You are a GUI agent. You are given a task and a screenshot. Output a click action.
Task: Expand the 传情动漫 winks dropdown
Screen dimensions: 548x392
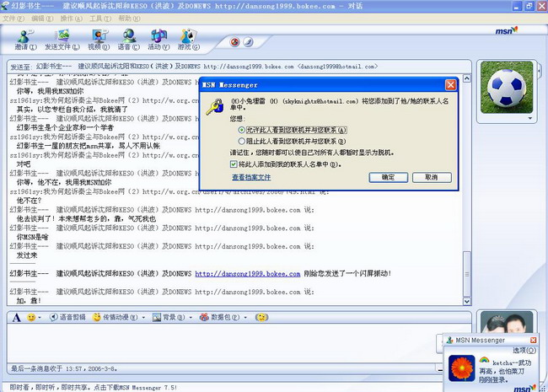click(142, 317)
